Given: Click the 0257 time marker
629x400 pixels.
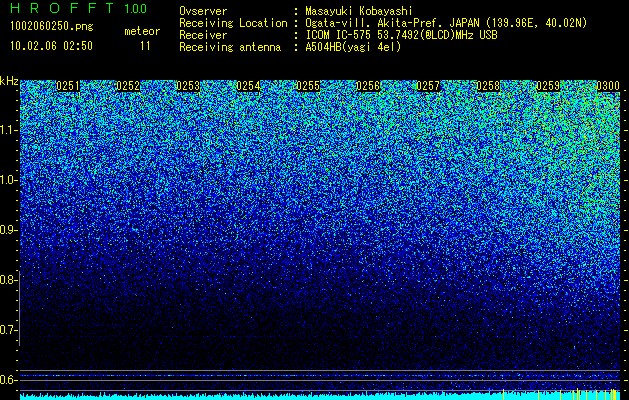Looking at the screenshot, I should click(428, 86).
